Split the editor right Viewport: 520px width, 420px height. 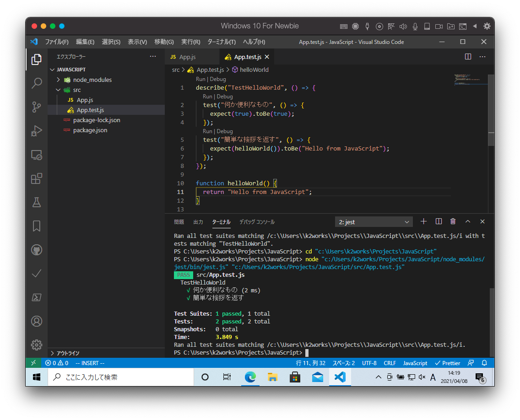click(468, 57)
